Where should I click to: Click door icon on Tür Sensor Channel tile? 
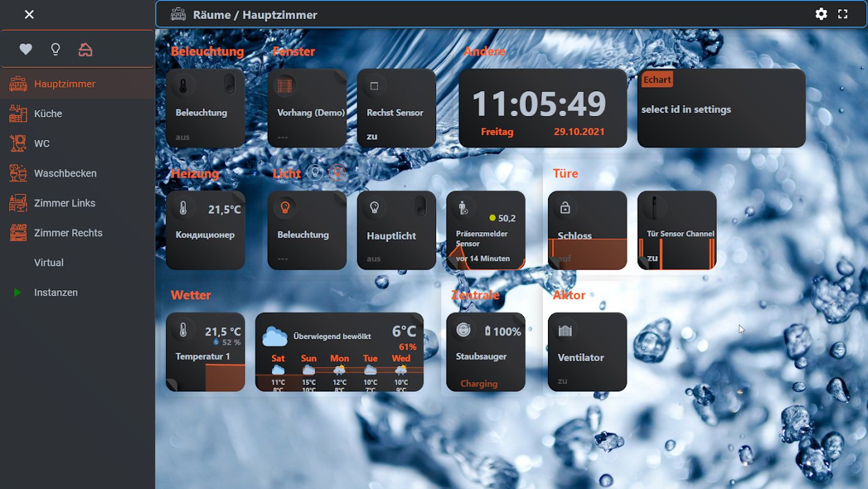click(654, 208)
